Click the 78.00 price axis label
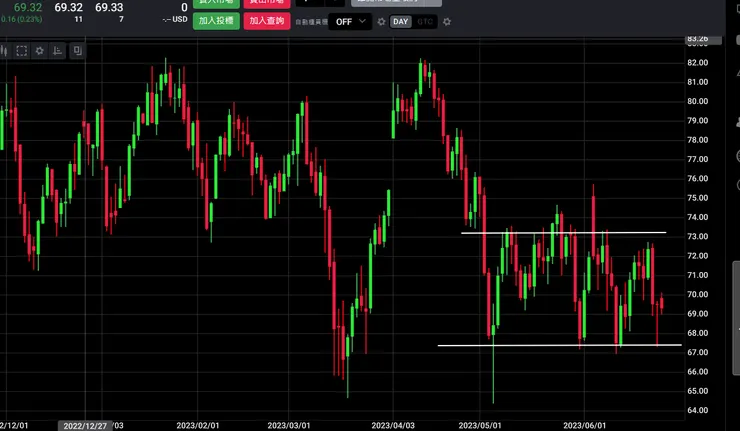Image resolution: width=740 pixels, height=431 pixels. (698, 140)
